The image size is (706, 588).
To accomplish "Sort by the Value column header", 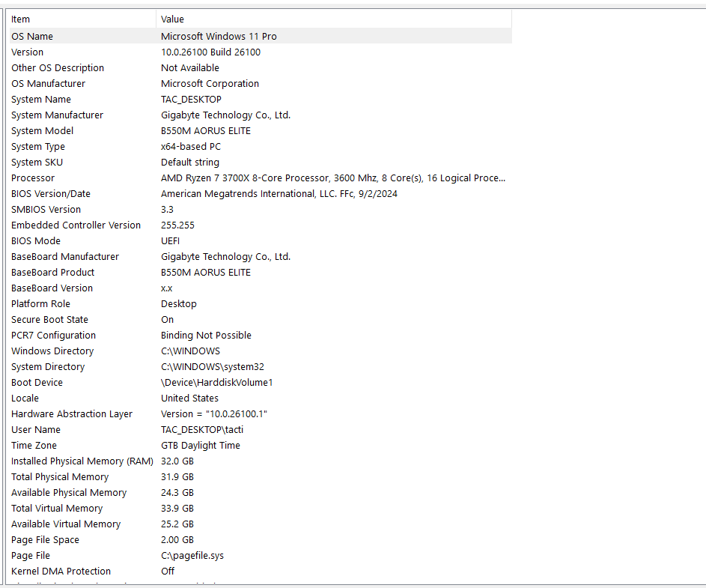I will tap(334, 19).
